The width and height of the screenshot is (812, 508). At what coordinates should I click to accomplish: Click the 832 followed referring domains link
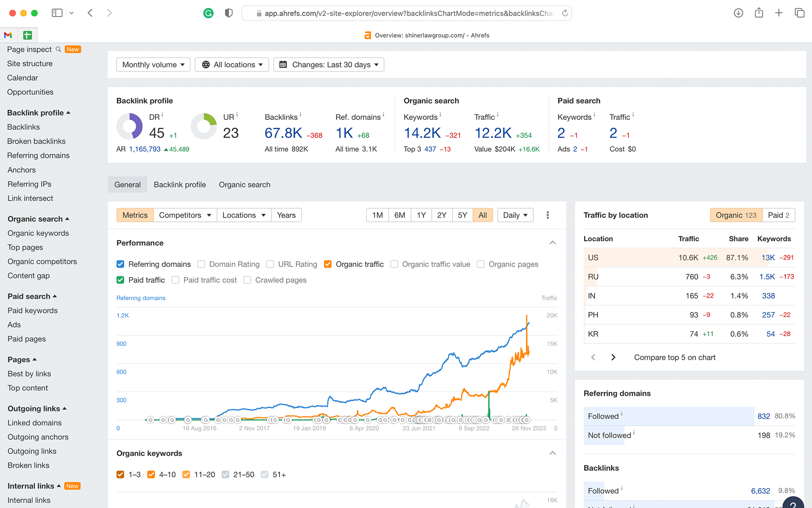point(764,416)
